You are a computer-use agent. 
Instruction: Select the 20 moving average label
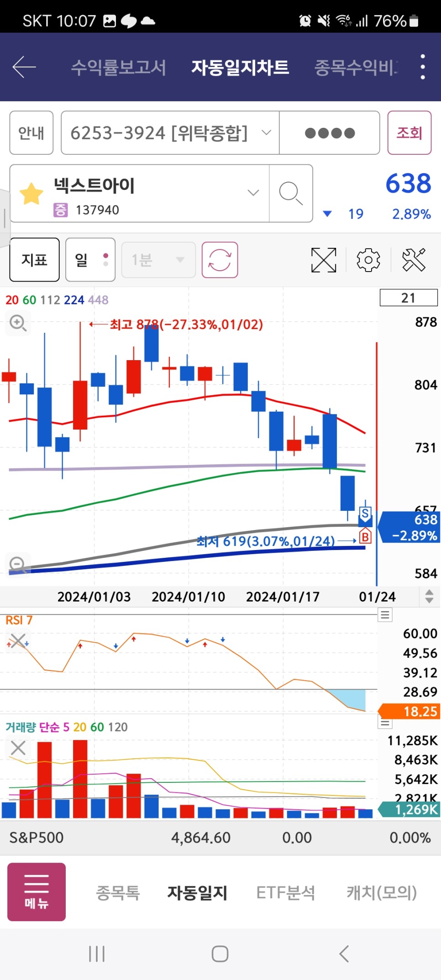pos(12,300)
